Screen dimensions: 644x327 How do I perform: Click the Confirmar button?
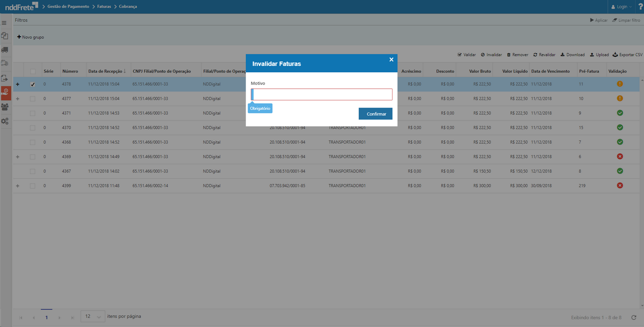click(x=376, y=114)
